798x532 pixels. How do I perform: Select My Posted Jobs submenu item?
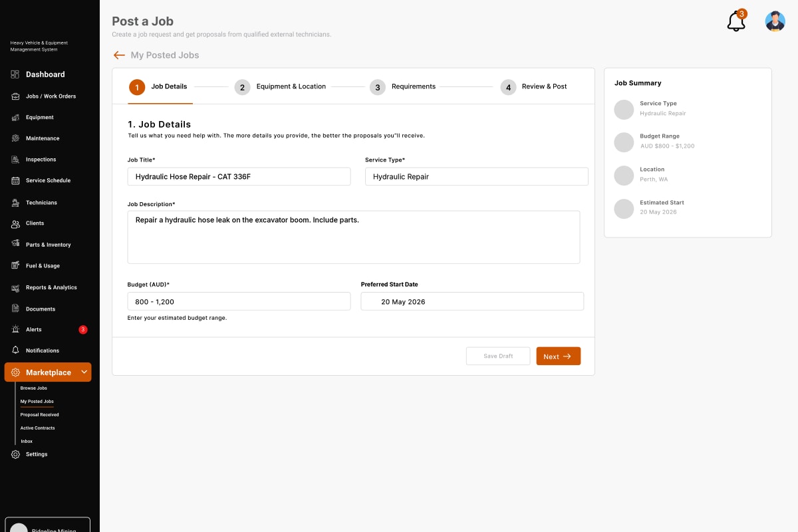[37, 402]
